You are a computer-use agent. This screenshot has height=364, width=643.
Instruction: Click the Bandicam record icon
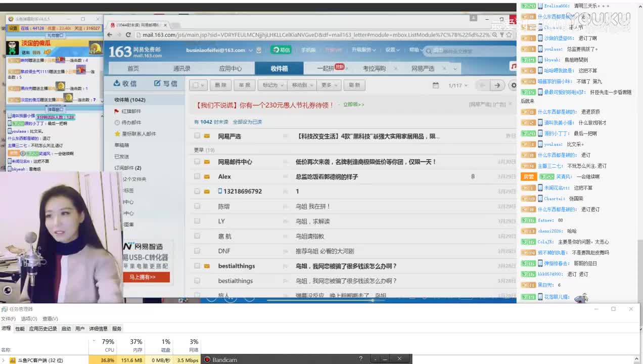(207, 359)
